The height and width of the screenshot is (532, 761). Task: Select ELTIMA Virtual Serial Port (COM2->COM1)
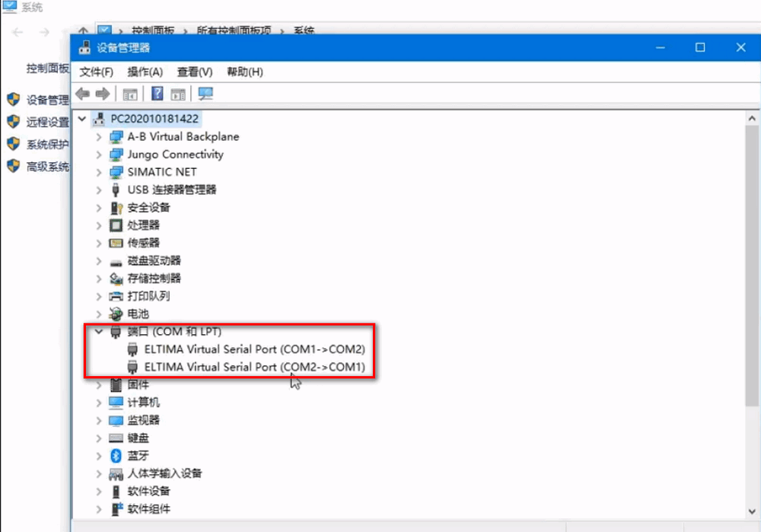[254, 367]
